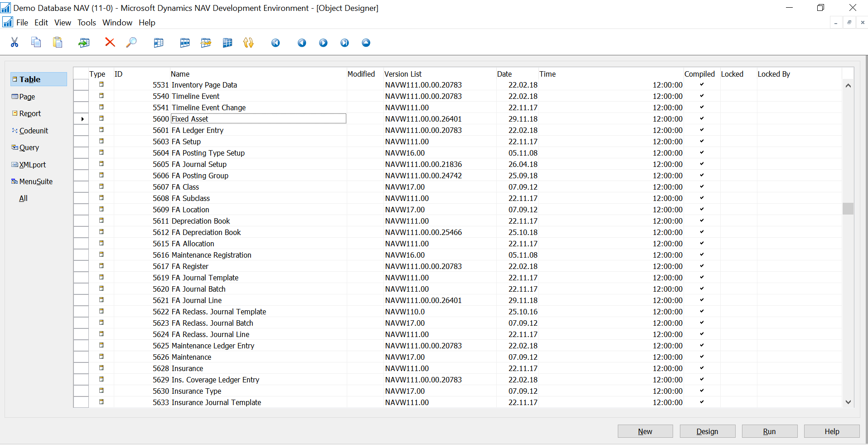The height and width of the screenshot is (445, 868).
Task: Click the Run icon with green arrow
Action: [x=84, y=43]
